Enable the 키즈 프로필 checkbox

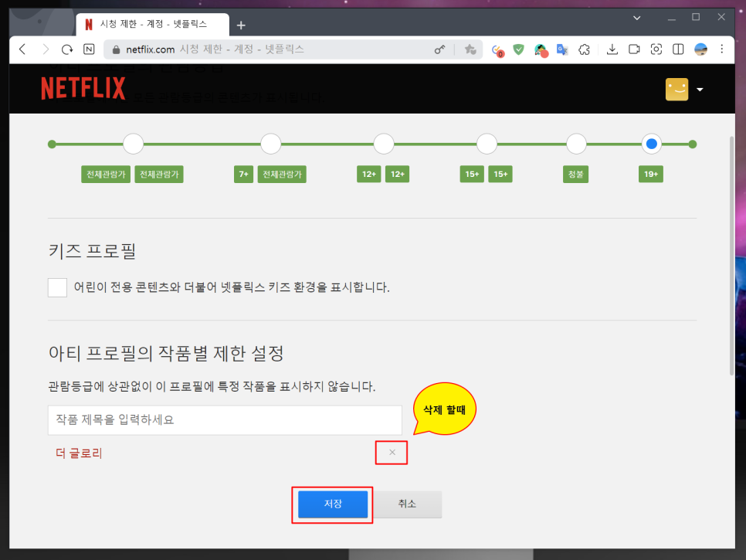tap(57, 287)
